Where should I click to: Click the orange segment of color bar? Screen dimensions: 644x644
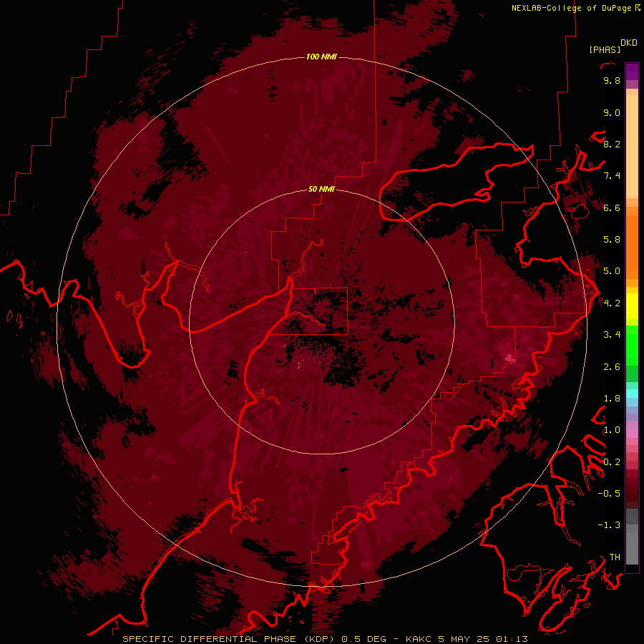pos(632,246)
